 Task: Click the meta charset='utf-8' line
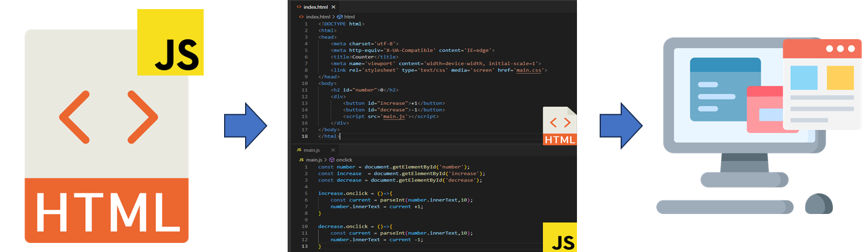[x=365, y=44]
